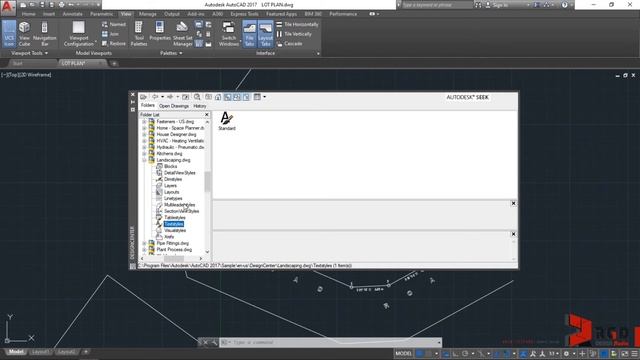Screen dimensions: 640x360
Task: Select Linetypes in the folder tree
Action: coord(173,198)
